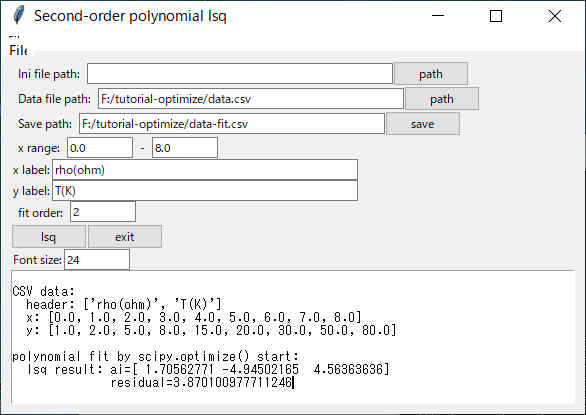Open the File menu
The image size is (586, 415).
18,50
